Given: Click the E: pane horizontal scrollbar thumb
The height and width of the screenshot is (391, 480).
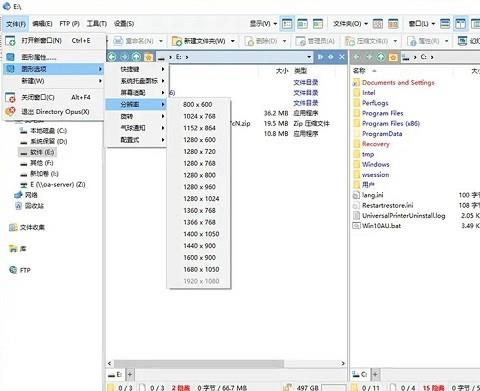Looking at the screenshot, I should click(199, 363).
